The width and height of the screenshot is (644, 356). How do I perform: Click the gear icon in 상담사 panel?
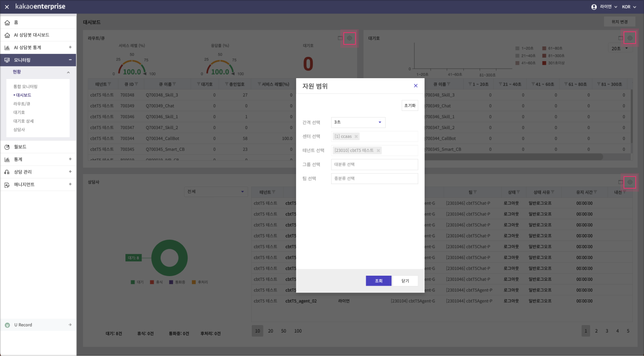tap(630, 182)
